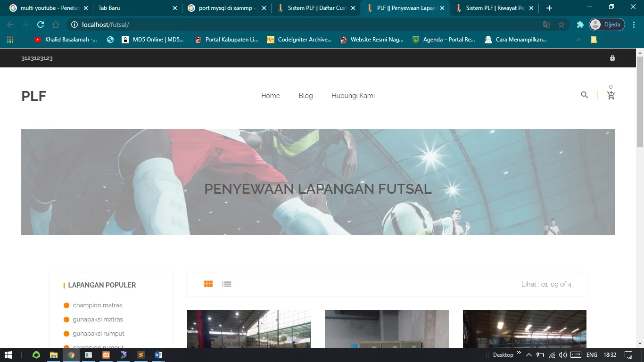This screenshot has width=644, height=362.
Task: View site information icon in address bar
Action: coord(74,25)
